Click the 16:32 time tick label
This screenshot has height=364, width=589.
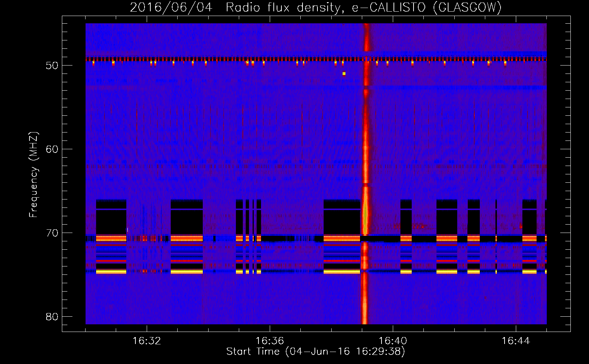(x=147, y=341)
